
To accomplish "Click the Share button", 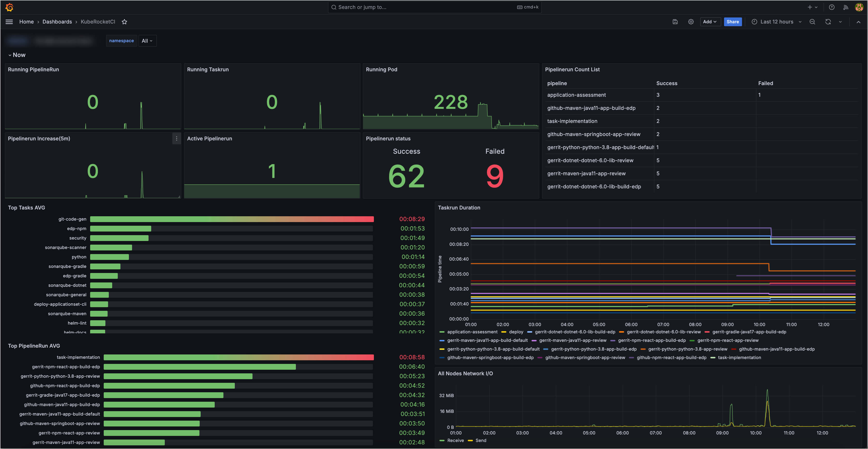I will click(733, 22).
